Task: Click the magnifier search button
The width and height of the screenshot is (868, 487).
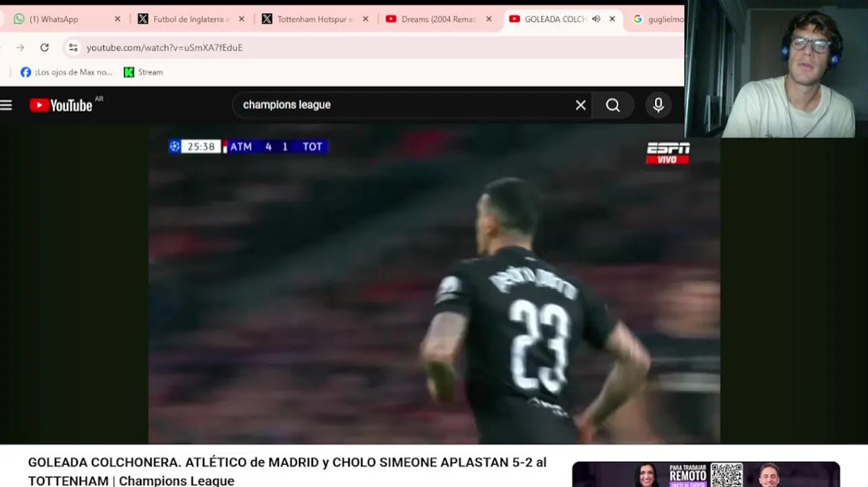Action: click(612, 105)
